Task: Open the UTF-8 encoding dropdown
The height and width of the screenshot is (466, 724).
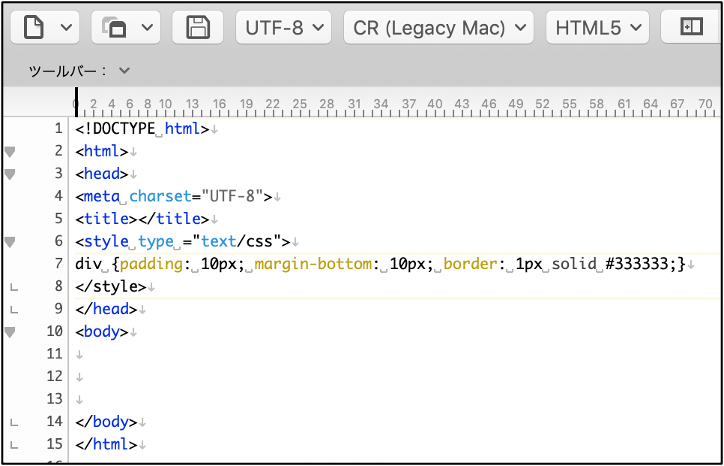Action: pos(283,27)
